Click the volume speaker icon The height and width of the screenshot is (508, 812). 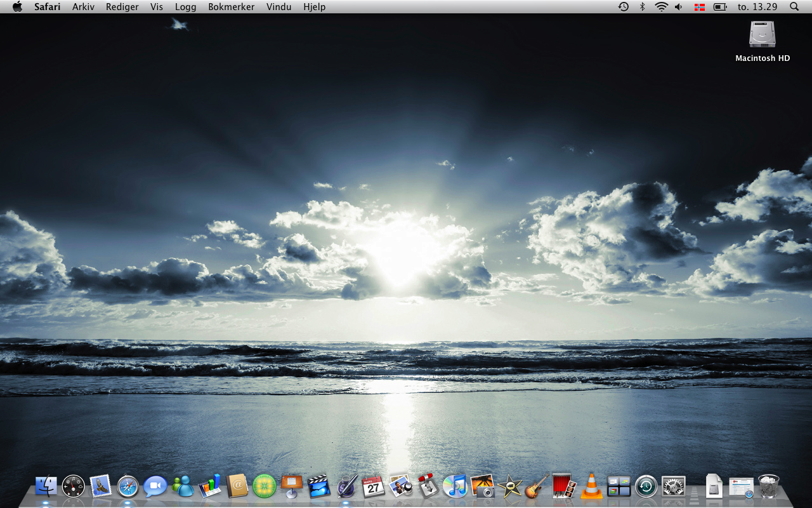click(x=679, y=6)
